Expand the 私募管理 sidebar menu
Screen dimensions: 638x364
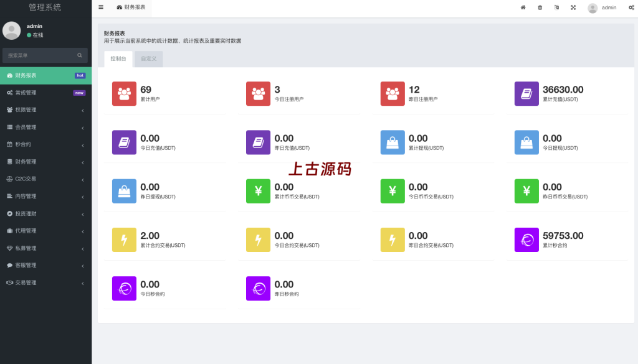(45, 248)
